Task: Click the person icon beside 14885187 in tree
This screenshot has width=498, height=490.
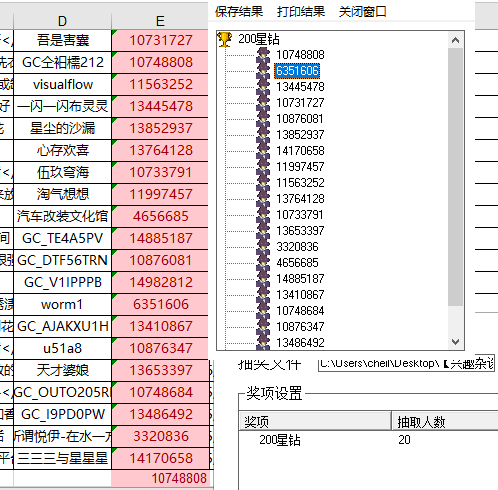Action: [263, 279]
